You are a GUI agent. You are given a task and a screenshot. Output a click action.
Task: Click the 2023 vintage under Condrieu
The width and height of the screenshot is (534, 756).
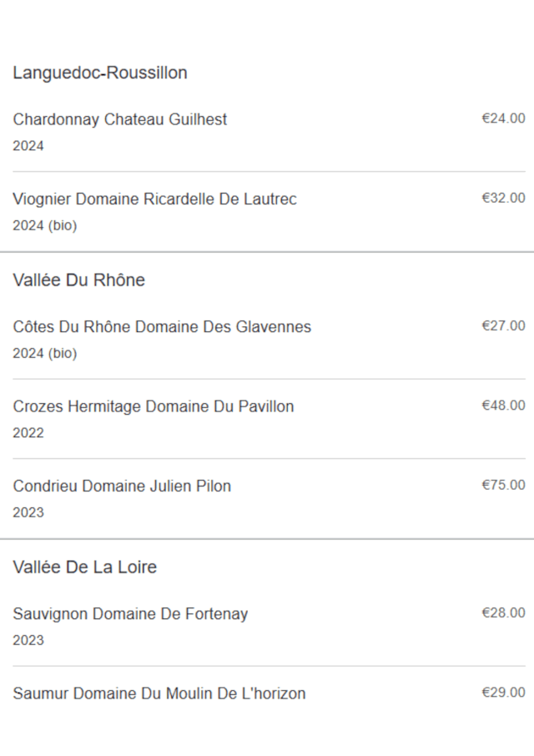pyautogui.click(x=28, y=512)
